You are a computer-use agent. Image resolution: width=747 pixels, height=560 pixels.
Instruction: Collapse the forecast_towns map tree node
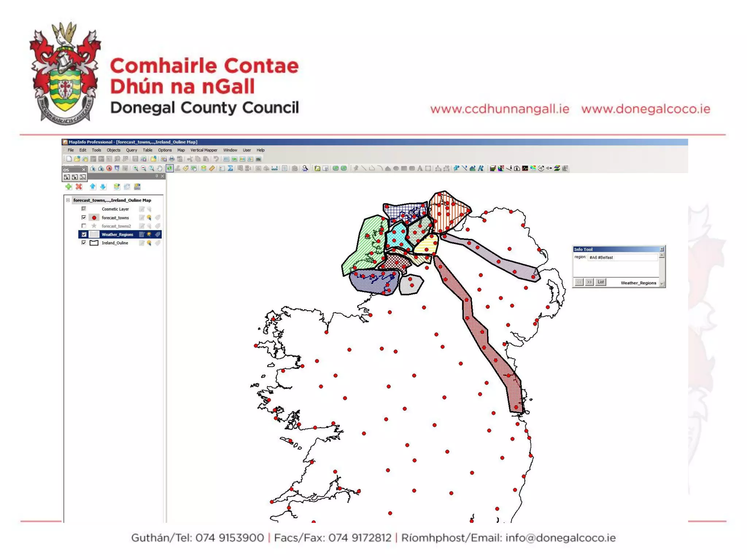pos(68,200)
